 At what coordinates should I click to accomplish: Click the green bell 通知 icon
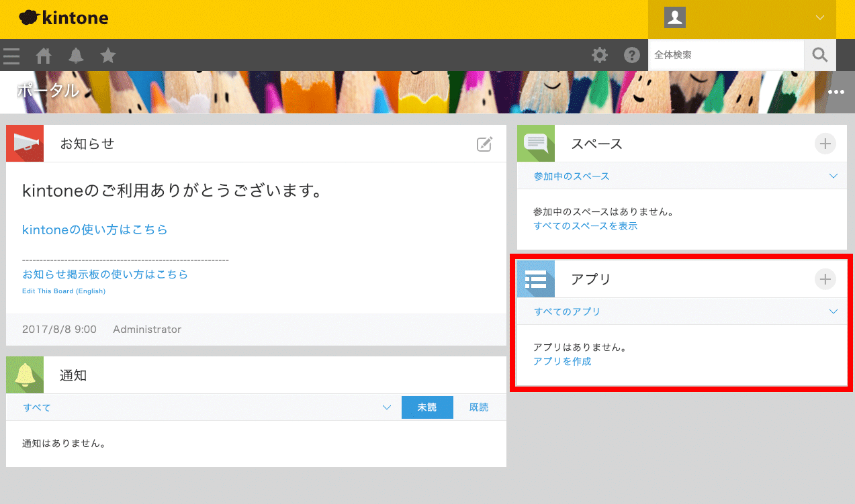click(x=25, y=375)
